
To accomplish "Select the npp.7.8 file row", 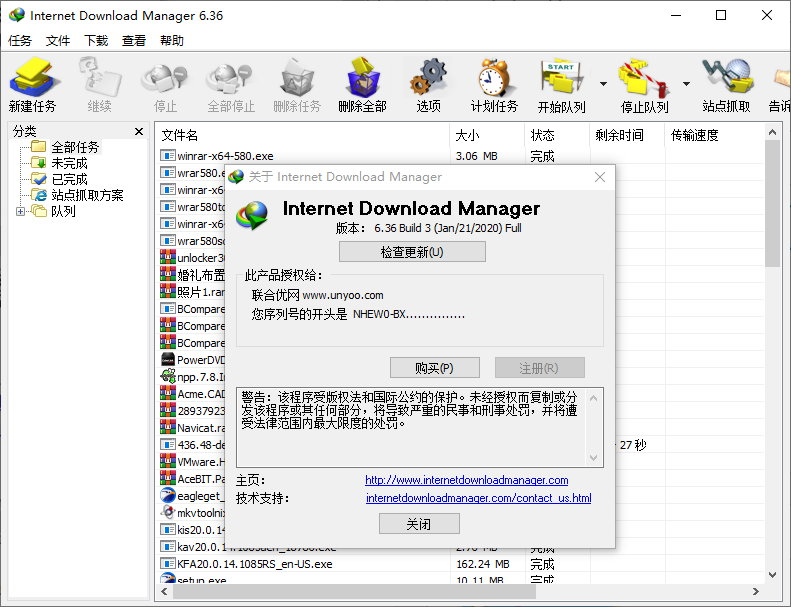I will [192, 376].
